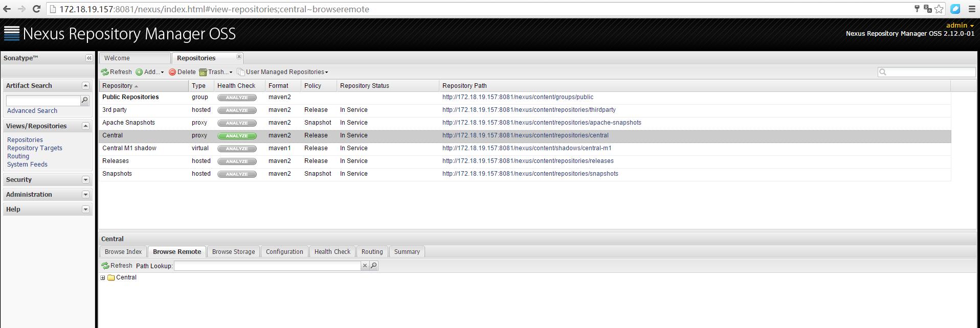
Task: Reload the page with browser refresh icon
Action: click(37, 9)
